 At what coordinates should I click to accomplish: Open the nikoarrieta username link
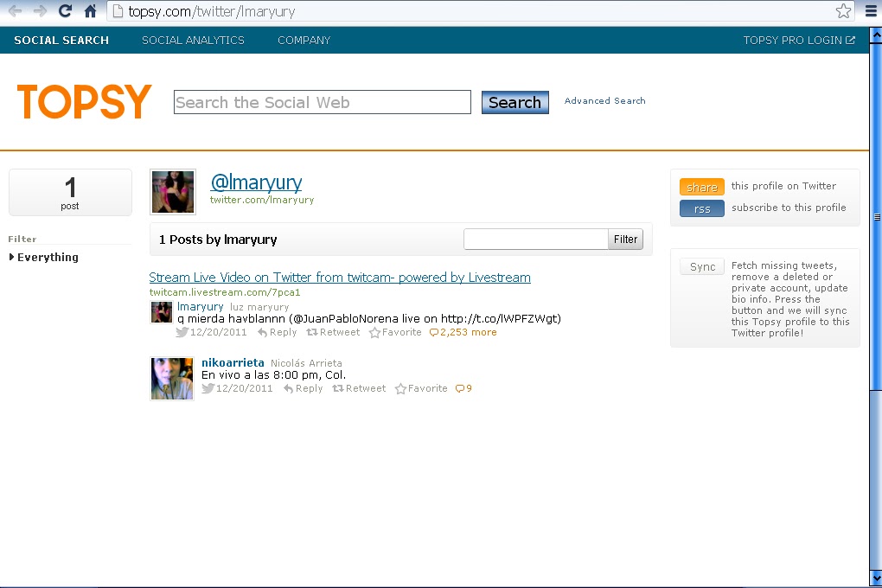click(x=233, y=363)
